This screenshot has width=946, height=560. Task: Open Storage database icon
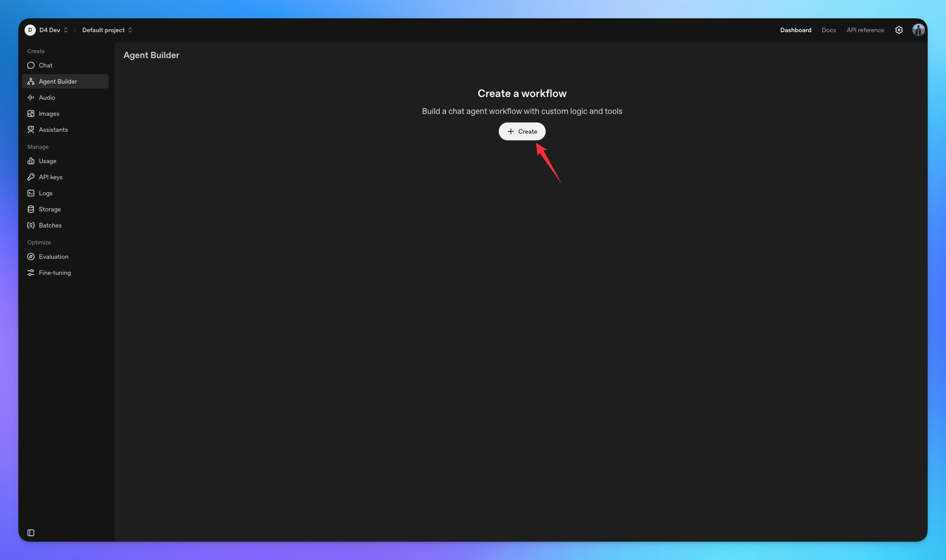31,209
